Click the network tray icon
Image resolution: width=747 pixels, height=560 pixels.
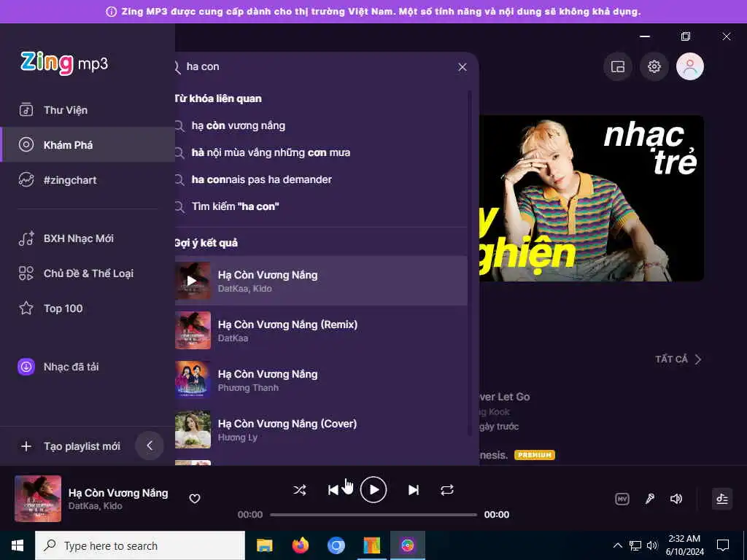(635, 545)
